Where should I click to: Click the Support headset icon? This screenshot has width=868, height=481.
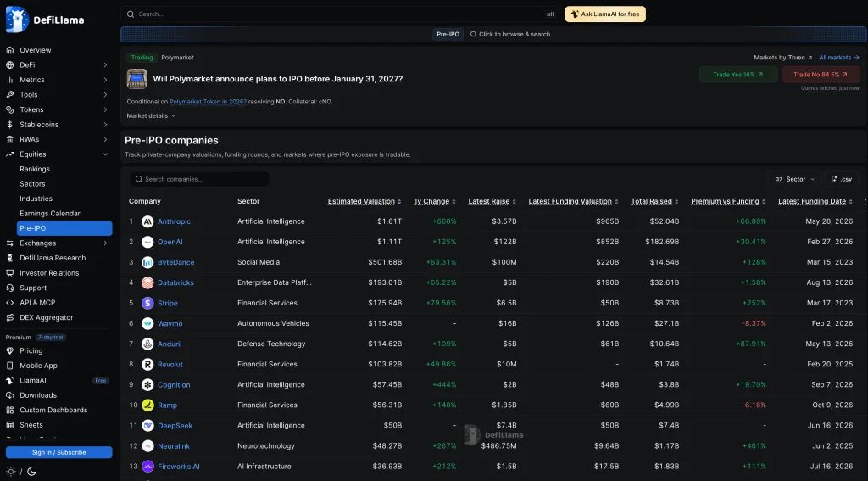click(x=10, y=288)
